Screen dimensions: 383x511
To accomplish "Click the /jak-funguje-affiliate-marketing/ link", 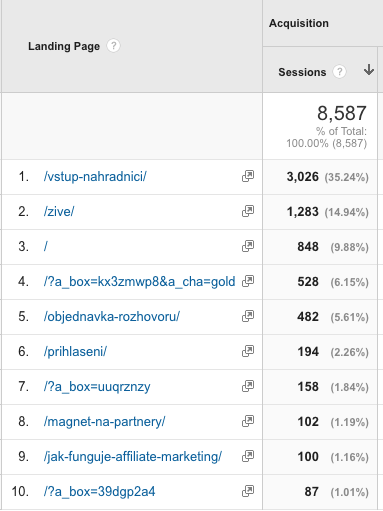I will click(x=133, y=456).
